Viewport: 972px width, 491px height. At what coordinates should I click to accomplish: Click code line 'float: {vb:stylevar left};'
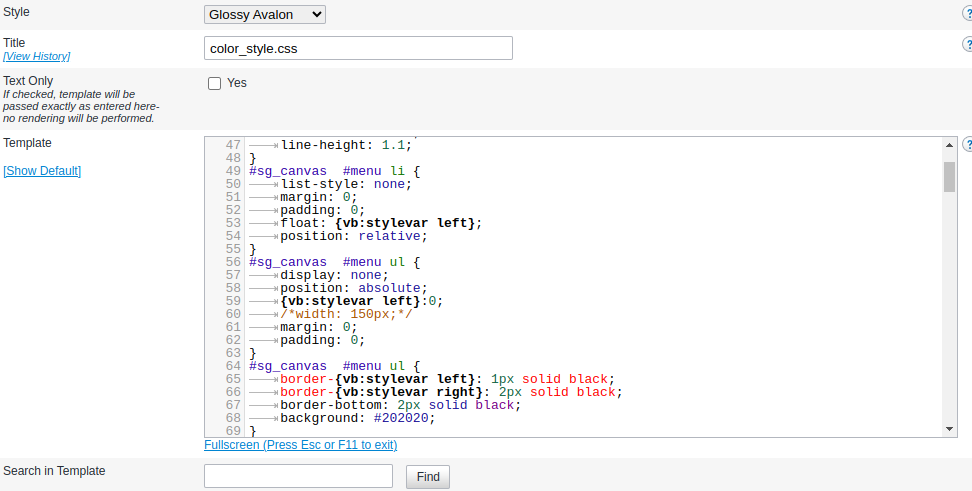point(381,223)
